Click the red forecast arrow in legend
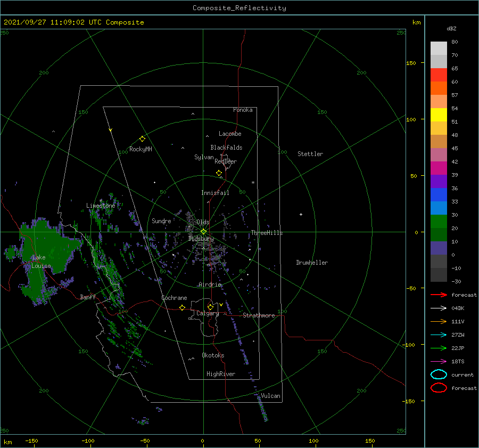The width and height of the screenshot is (479, 448). [x=439, y=295]
